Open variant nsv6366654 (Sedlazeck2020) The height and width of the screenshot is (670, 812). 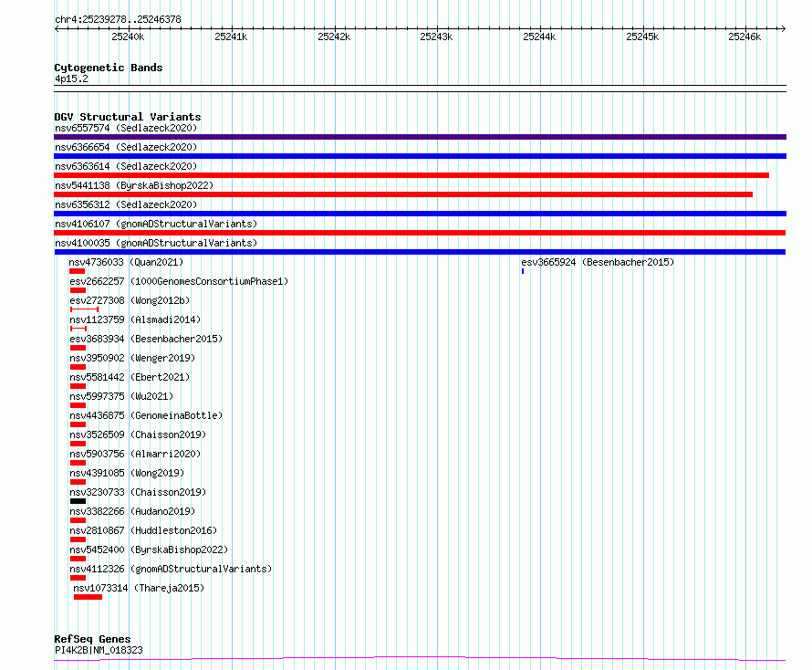click(x=126, y=147)
